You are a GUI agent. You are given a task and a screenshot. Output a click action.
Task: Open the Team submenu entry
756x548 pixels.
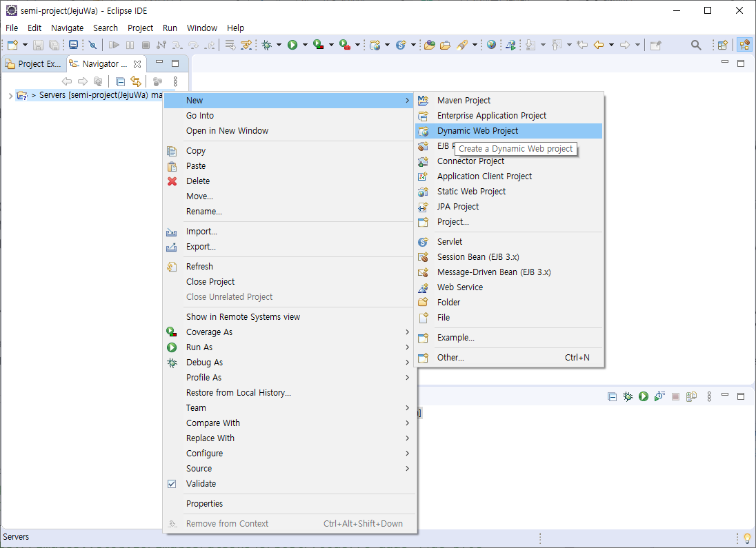289,408
